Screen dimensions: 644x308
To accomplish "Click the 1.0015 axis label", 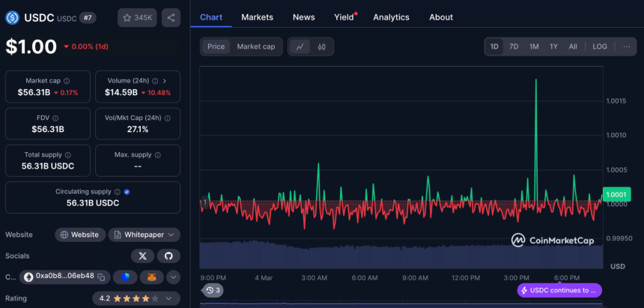I will (616, 100).
